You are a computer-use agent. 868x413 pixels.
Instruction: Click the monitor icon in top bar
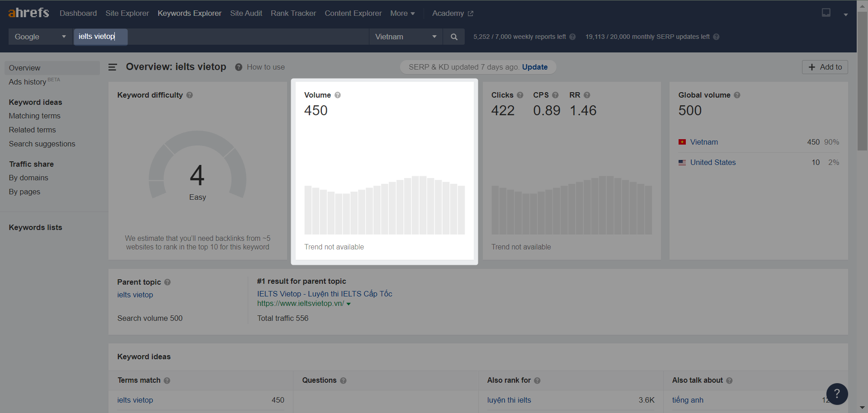click(x=826, y=13)
